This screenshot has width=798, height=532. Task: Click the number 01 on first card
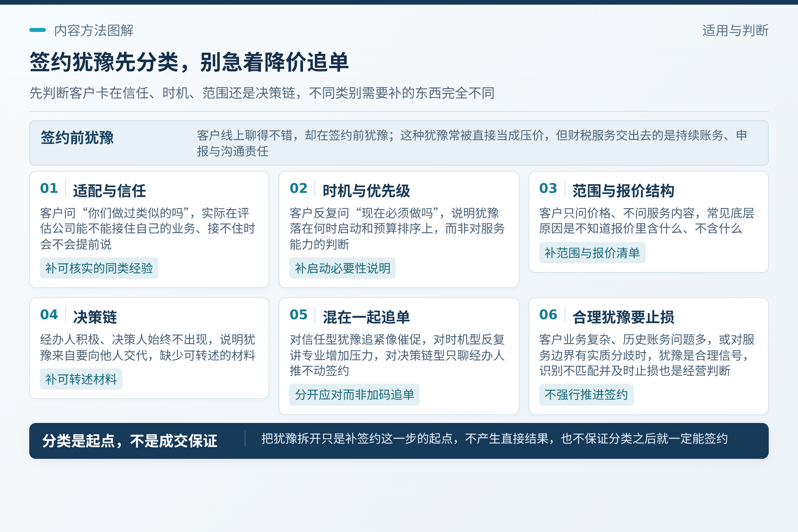(x=49, y=188)
